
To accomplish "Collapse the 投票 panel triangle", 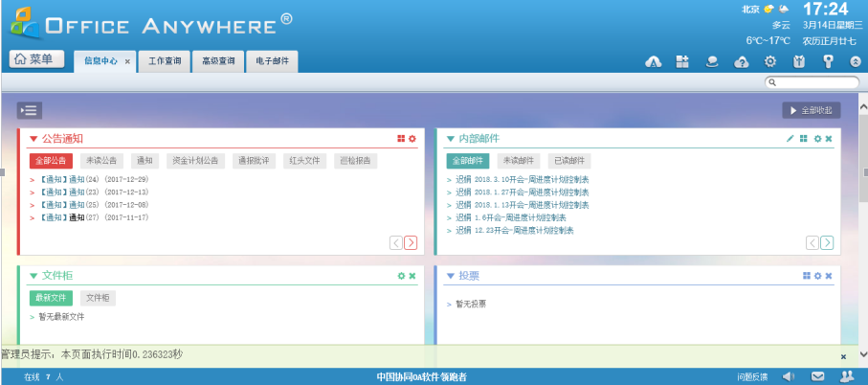I will pyautogui.click(x=450, y=276).
